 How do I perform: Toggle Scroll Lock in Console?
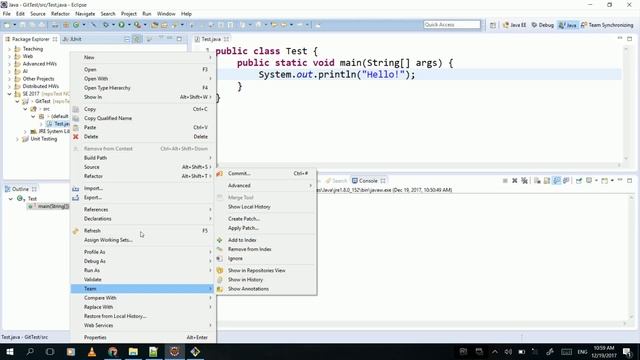(547, 180)
